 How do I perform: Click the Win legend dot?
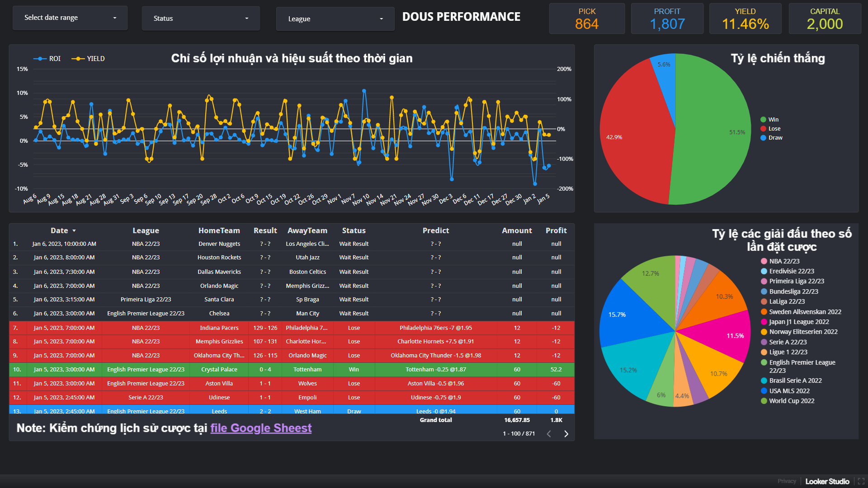[x=763, y=120]
